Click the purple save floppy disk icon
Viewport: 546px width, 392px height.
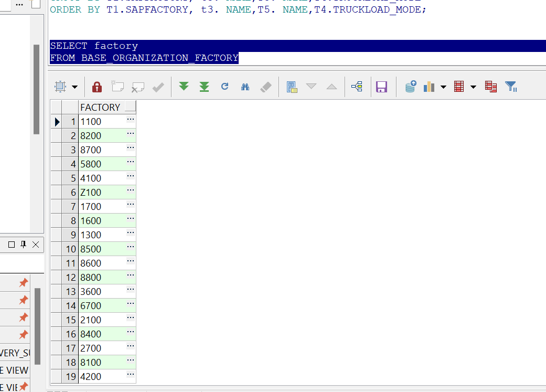click(x=382, y=87)
